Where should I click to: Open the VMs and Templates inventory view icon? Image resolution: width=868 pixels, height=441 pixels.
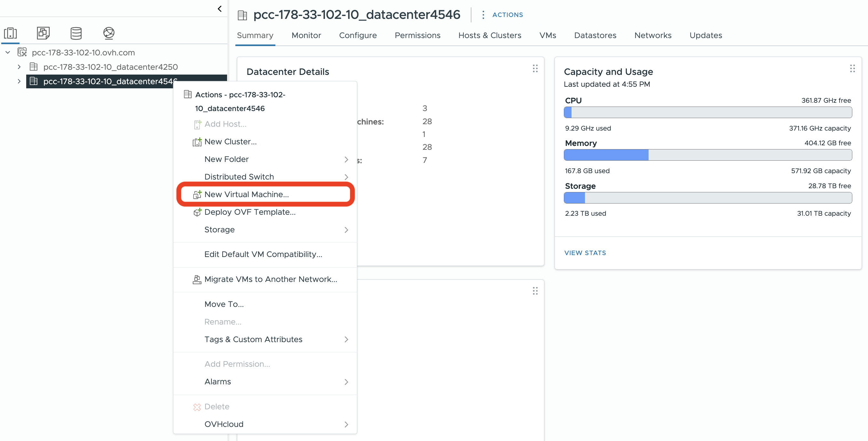point(43,33)
